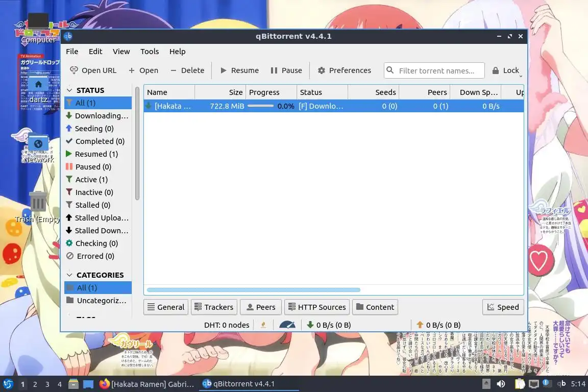Select the Downloading status filter

click(98, 115)
